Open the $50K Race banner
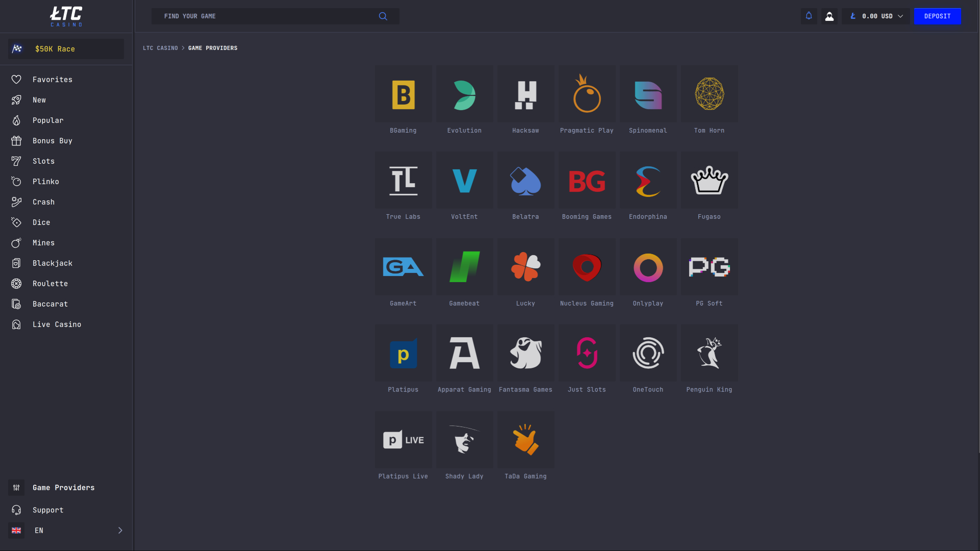This screenshot has height=551, width=980. pyautogui.click(x=66, y=49)
